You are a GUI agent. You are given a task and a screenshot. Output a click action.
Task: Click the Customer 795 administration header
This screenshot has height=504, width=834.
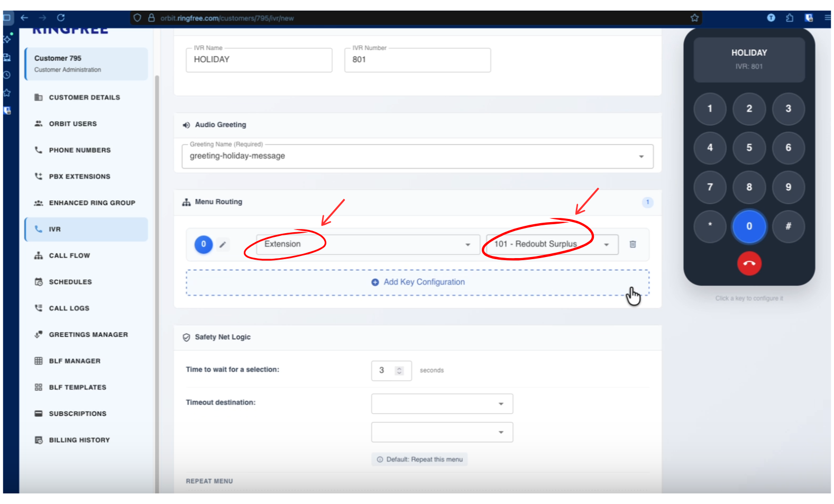tap(86, 63)
